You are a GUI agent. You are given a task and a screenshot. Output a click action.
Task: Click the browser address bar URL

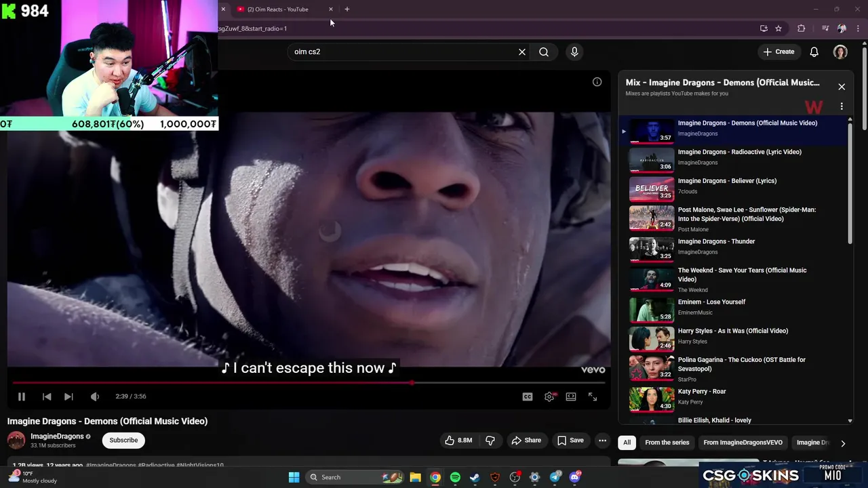click(x=252, y=28)
